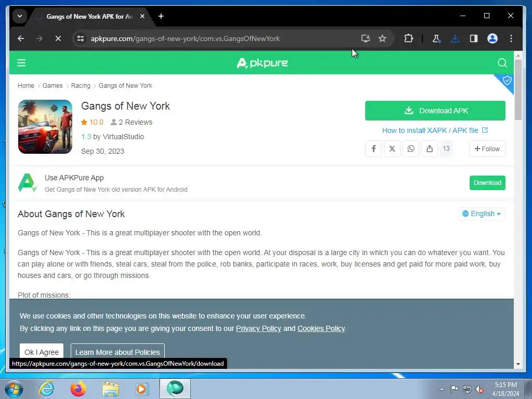Click the scrollbar down arrow
This screenshot has height=399, width=532.
tap(518, 364)
